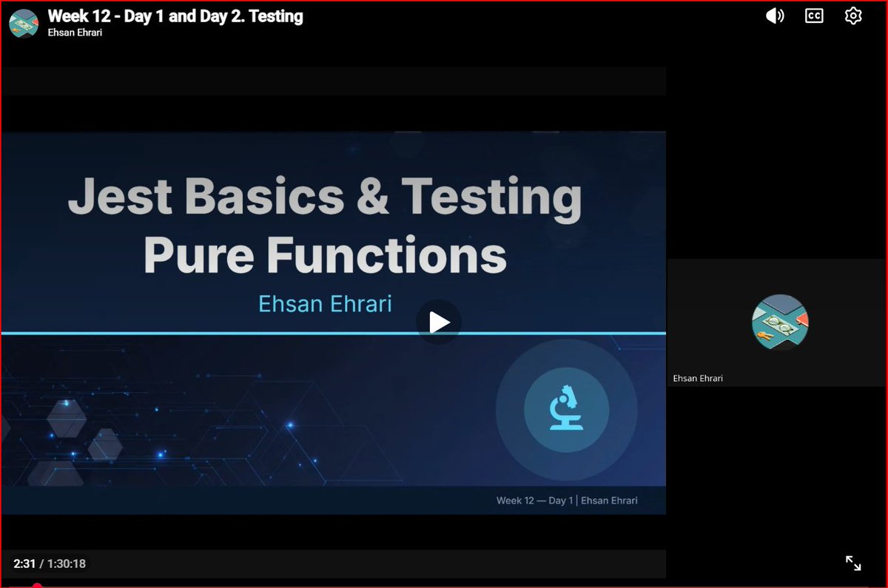Image resolution: width=888 pixels, height=588 pixels.
Task: Click 'Pure Functions' on the slide
Action: tap(325, 255)
